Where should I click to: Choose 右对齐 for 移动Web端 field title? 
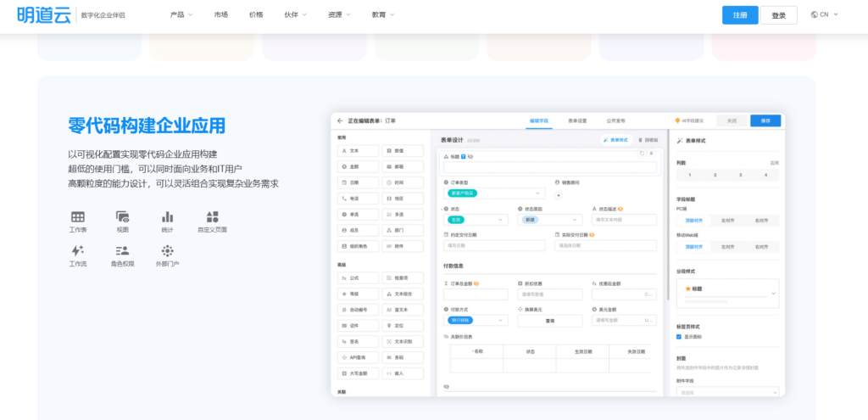(x=762, y=247)
